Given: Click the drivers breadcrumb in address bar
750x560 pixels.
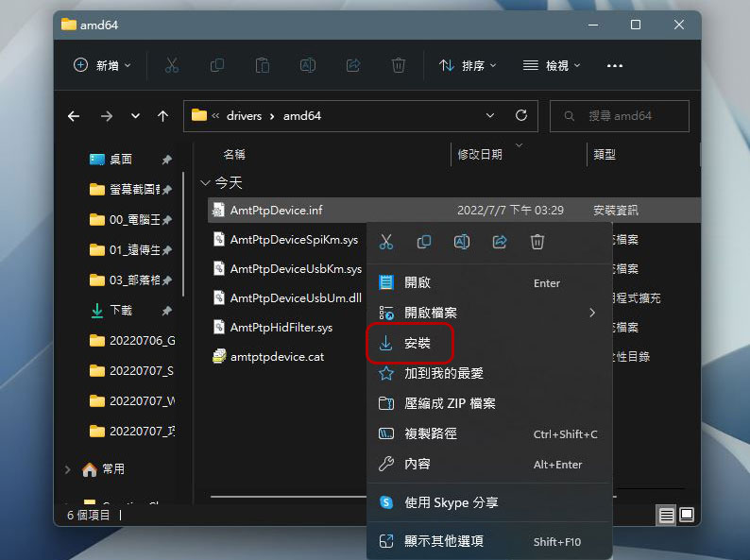Looking at the screenshot, I should point(244,116).
